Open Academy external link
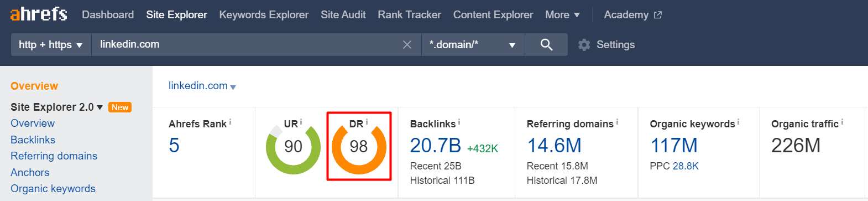 [x=632, y=15]
